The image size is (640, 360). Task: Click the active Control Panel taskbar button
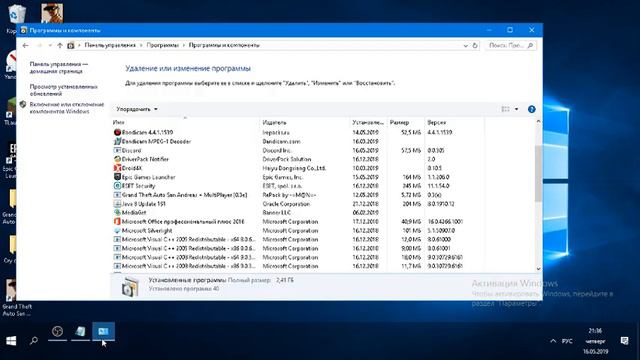103,331
